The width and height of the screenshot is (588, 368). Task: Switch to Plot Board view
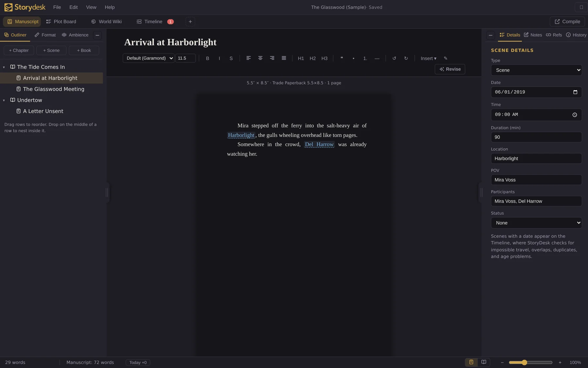coord(61,22)
